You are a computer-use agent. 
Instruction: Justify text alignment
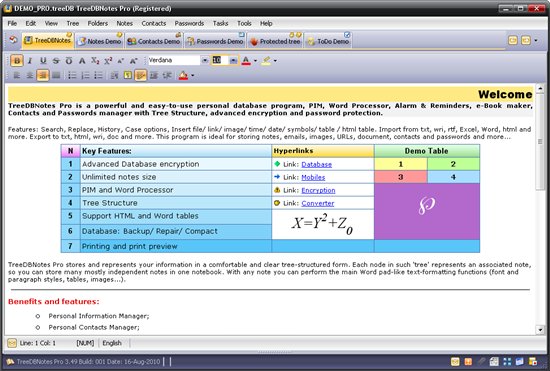[56, 75]
